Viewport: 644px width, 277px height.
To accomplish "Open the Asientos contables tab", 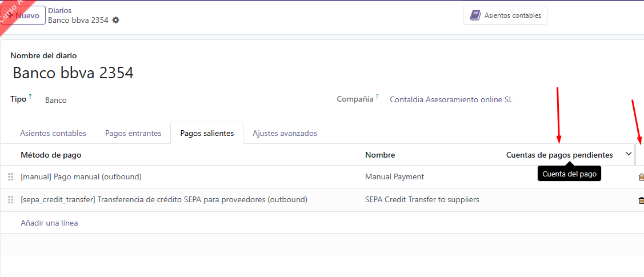I will [x=53, y=133].
